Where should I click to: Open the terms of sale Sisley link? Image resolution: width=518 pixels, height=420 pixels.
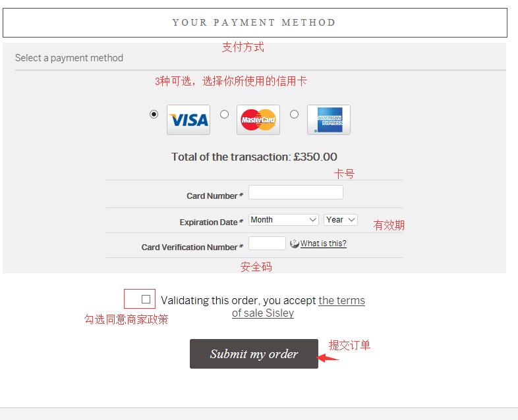(x=298, y=306)
